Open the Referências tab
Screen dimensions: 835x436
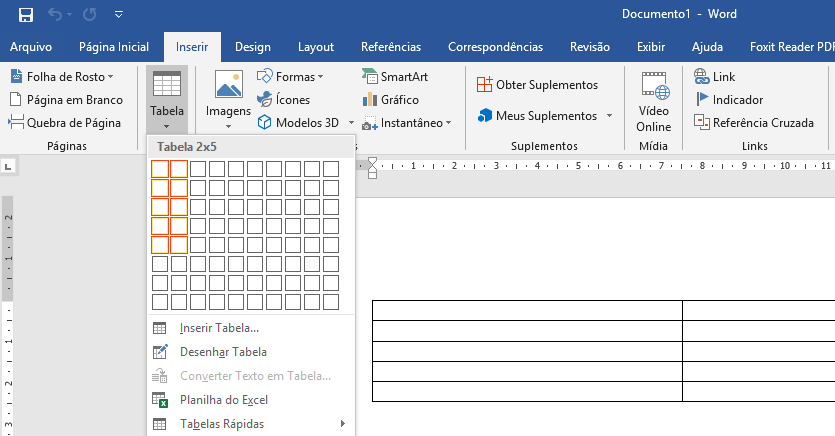(391, 47)
